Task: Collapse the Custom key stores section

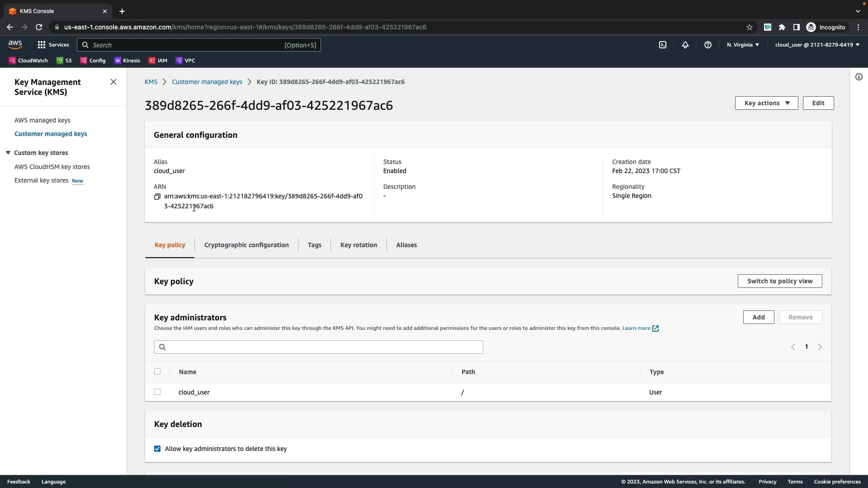Action: point(8,153)
